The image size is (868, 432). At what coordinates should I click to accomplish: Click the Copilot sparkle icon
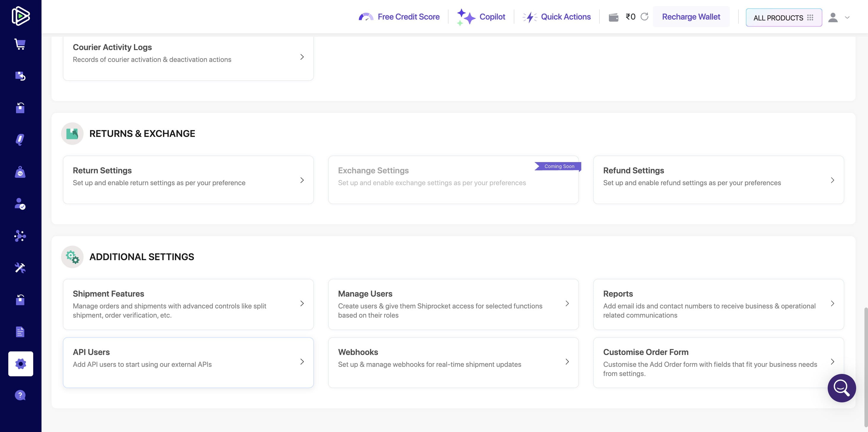(466, 17)
